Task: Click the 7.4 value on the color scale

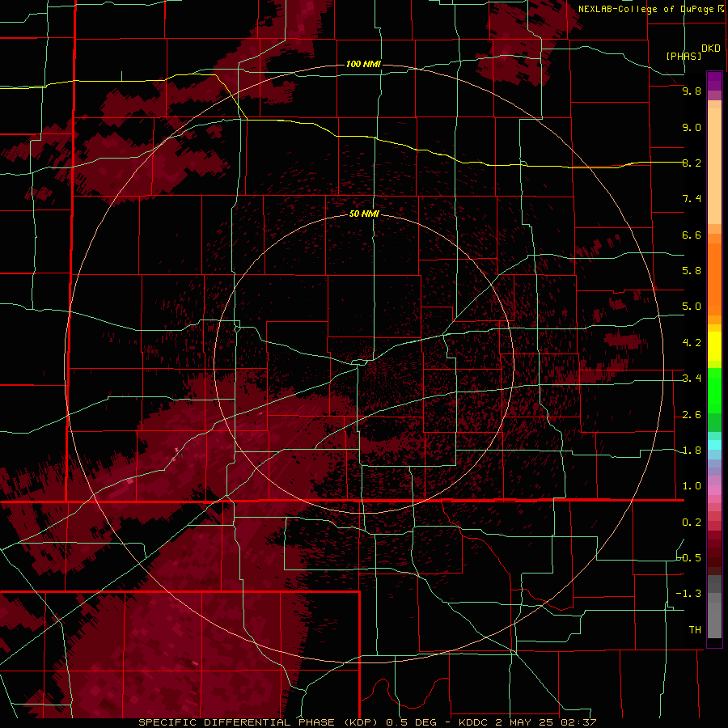Action: [692, 199]
